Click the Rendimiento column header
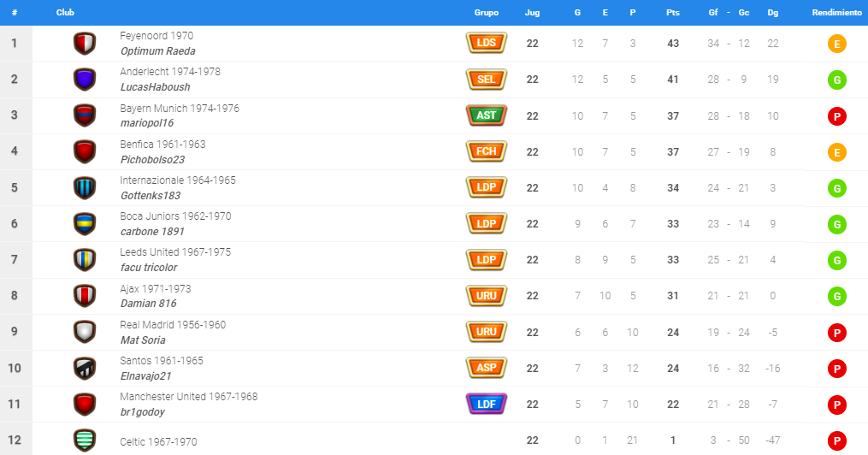 tap(836, 13)
